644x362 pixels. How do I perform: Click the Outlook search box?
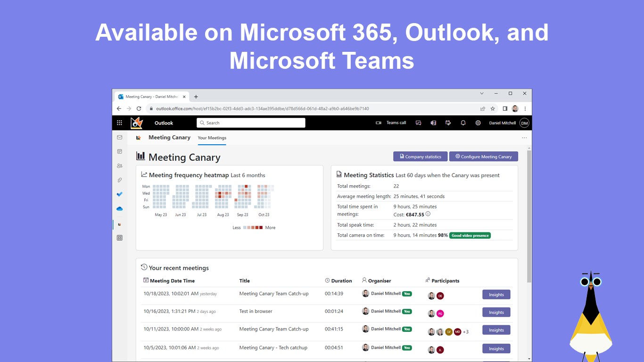click(x=251, y=123)
